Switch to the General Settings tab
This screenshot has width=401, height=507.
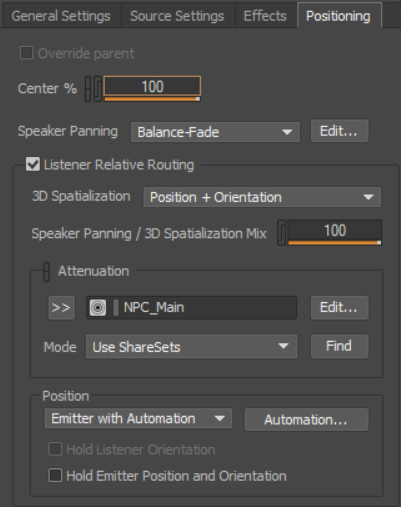pos(61,16)
